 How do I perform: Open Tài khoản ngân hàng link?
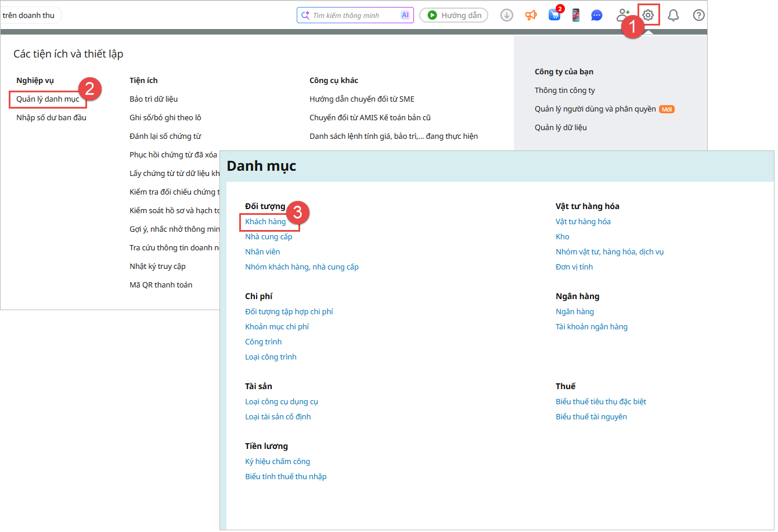[592, 327]
